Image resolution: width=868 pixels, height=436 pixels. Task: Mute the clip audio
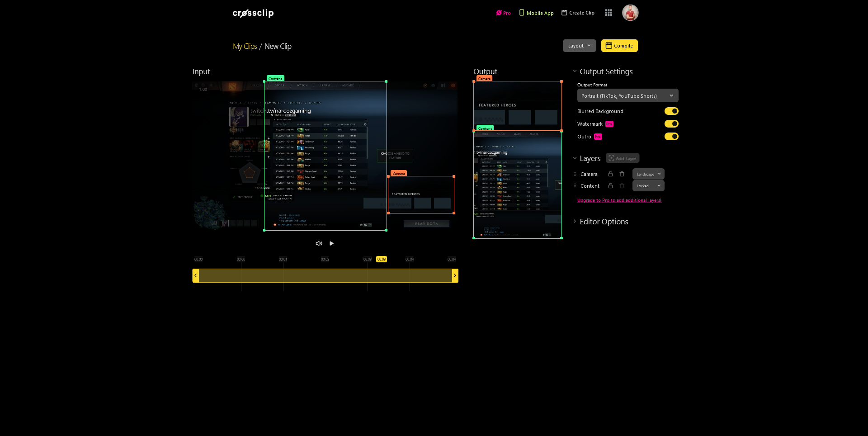(319, 243)
